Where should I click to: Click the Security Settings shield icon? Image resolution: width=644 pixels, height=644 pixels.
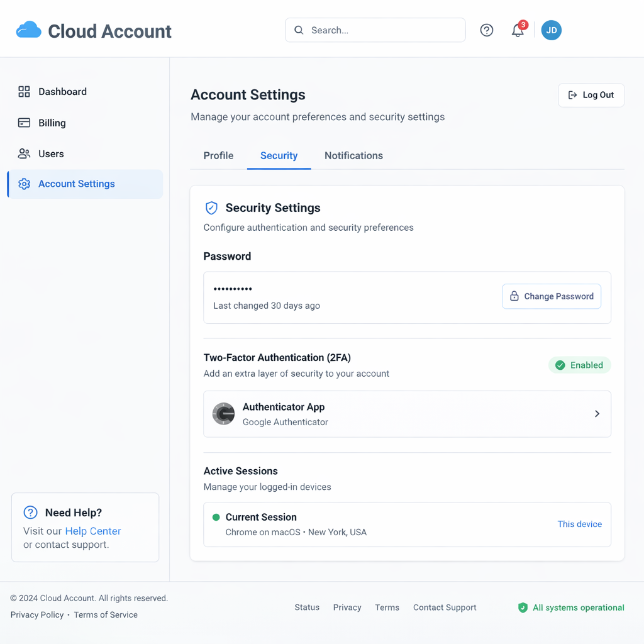(x=211, y=208)
